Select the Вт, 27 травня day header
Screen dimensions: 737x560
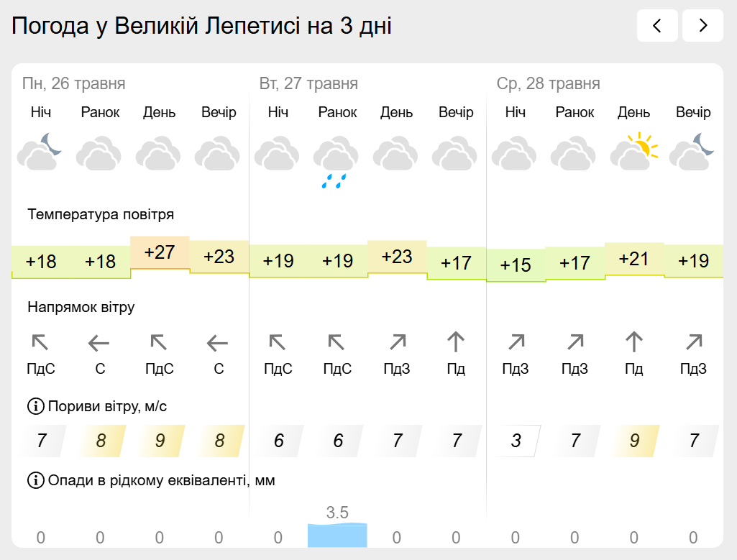308,83
